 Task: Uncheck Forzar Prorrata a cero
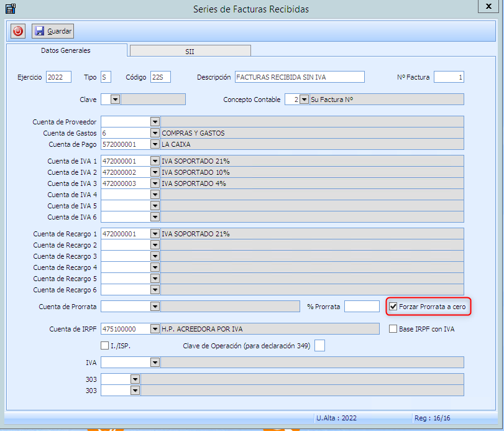tap(393, 307)
